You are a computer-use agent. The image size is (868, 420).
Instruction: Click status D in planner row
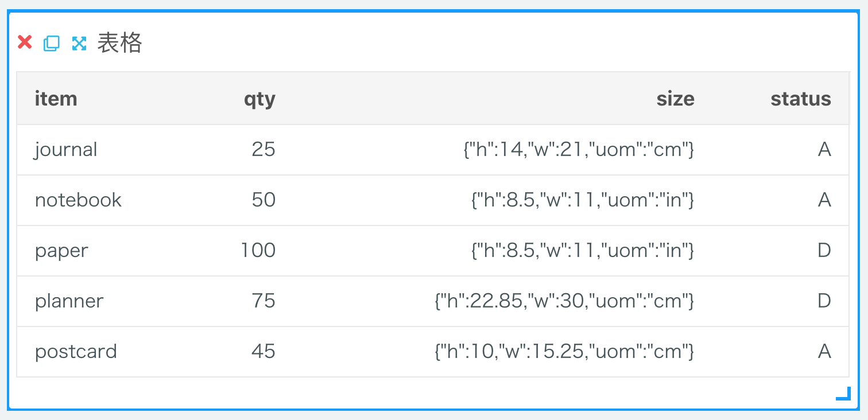(x=824, y=301)
